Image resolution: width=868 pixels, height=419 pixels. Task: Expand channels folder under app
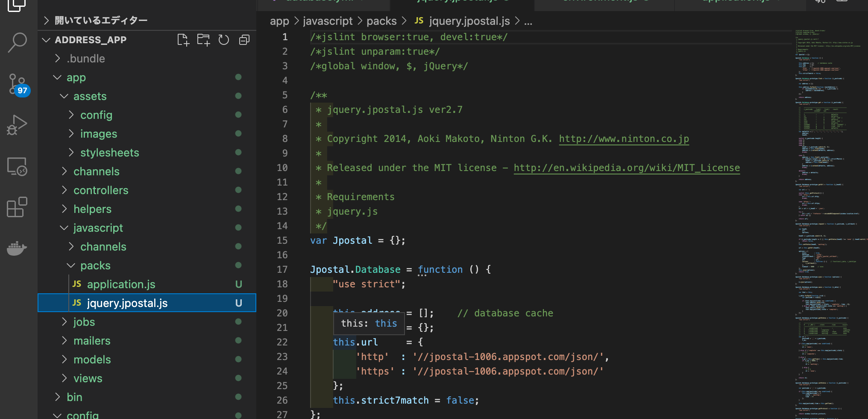[65, 171]
